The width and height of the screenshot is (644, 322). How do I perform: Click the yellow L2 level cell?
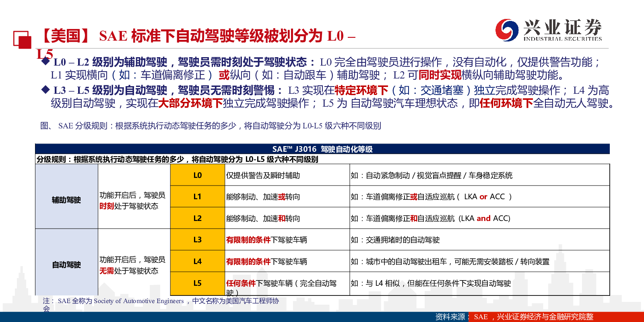(x=198, y=218)
